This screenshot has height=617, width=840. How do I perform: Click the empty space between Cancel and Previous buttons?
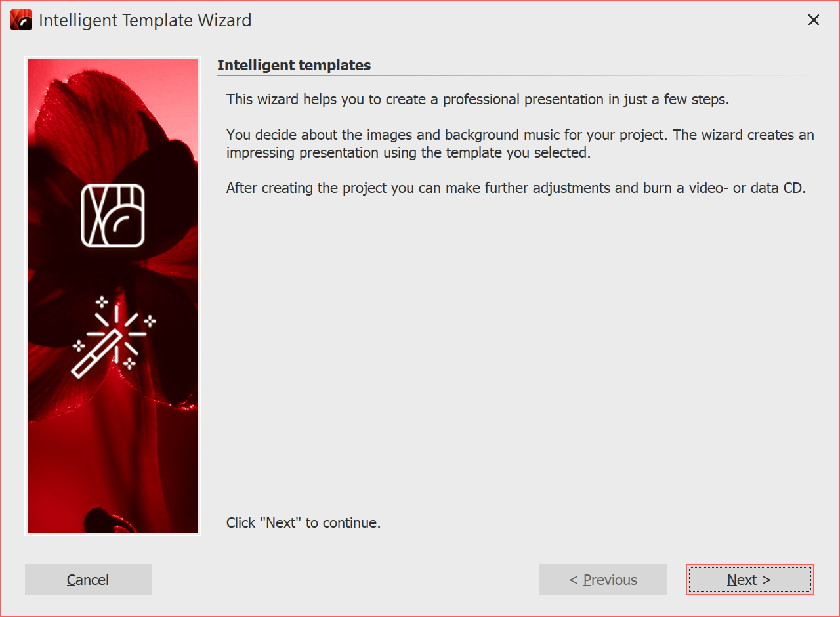[345, 580]
